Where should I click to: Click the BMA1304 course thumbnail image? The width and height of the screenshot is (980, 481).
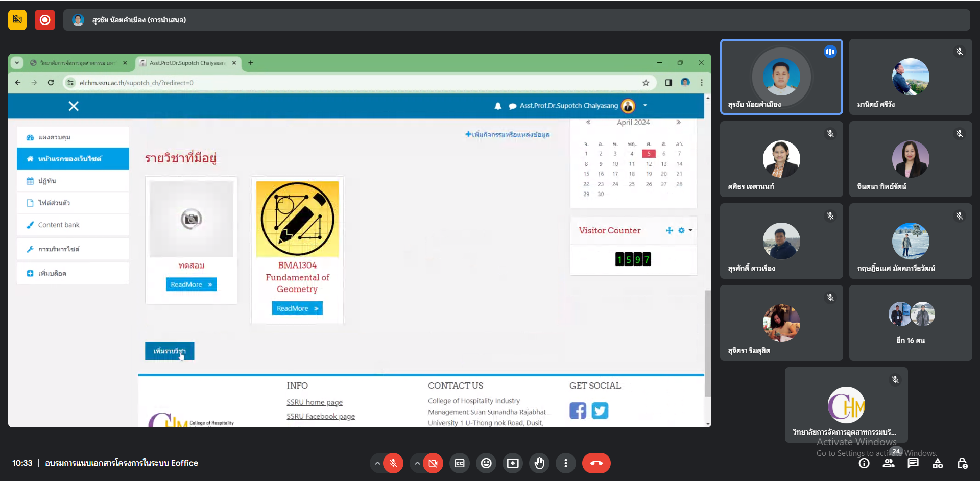tap(297, 219)
